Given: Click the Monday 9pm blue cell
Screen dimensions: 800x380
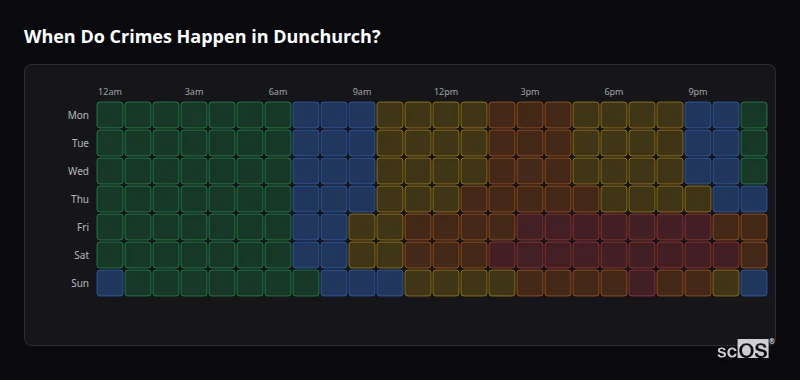Looking at the screenshot, I should [x=698, y=115].
